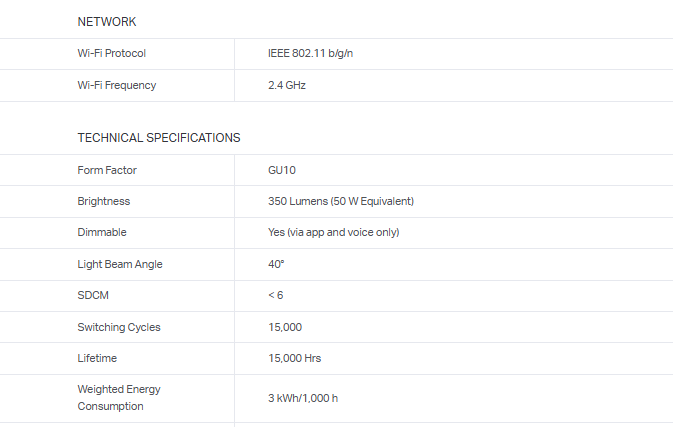
Task: Click the 3 kWh/1,000 h value
Action: (x=303, y=398)
